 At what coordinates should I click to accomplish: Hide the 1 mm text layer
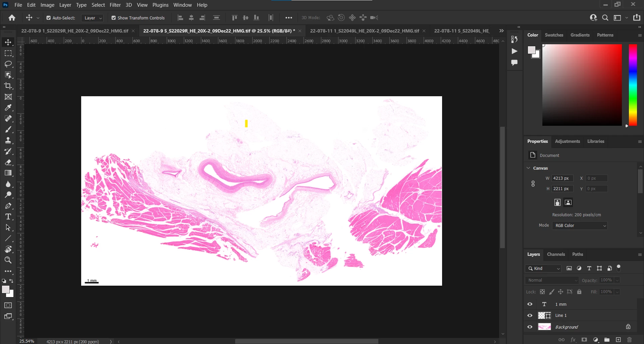[x=530, y=304]
